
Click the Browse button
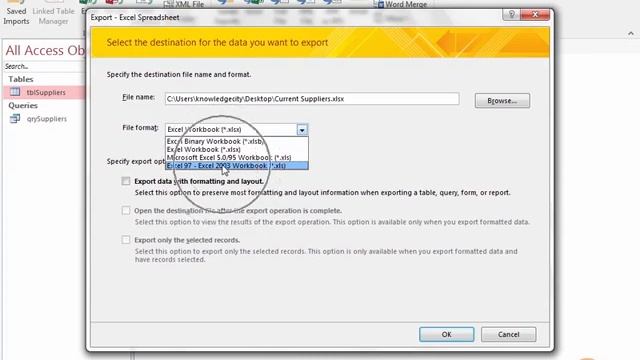point(502,101)
